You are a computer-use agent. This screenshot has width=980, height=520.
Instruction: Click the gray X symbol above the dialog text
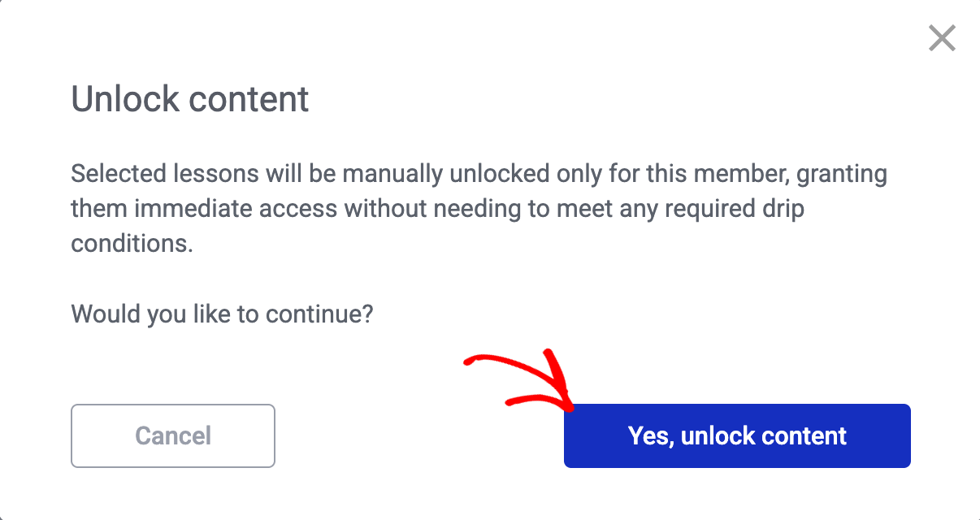coord(941,38)
